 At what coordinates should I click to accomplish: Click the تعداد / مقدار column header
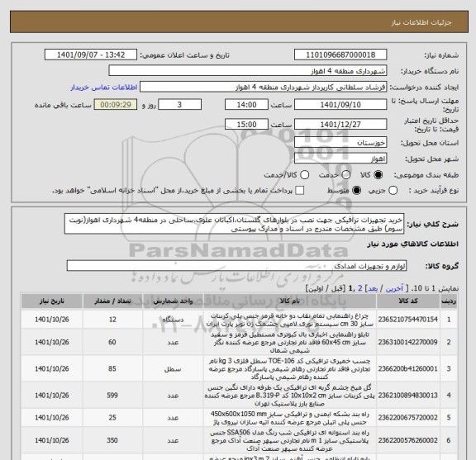coord(112,301)
